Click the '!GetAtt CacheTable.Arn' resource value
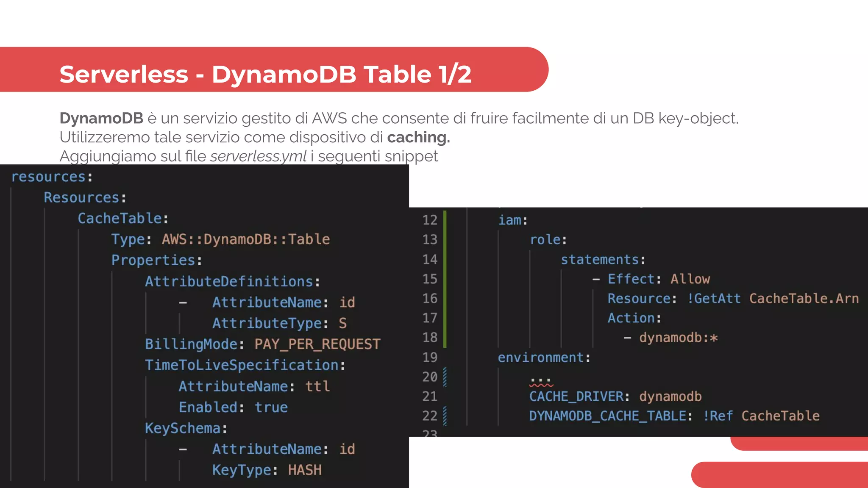 [x=773, y=299]
